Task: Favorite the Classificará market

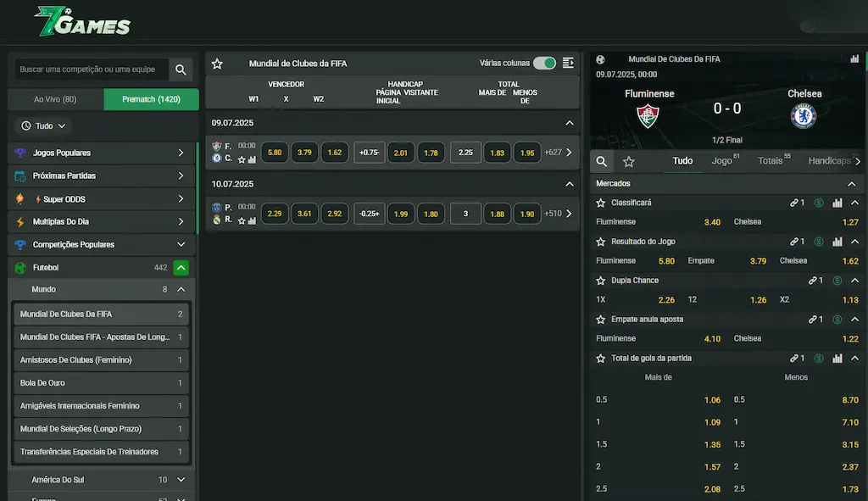Action: coord(601,203)
